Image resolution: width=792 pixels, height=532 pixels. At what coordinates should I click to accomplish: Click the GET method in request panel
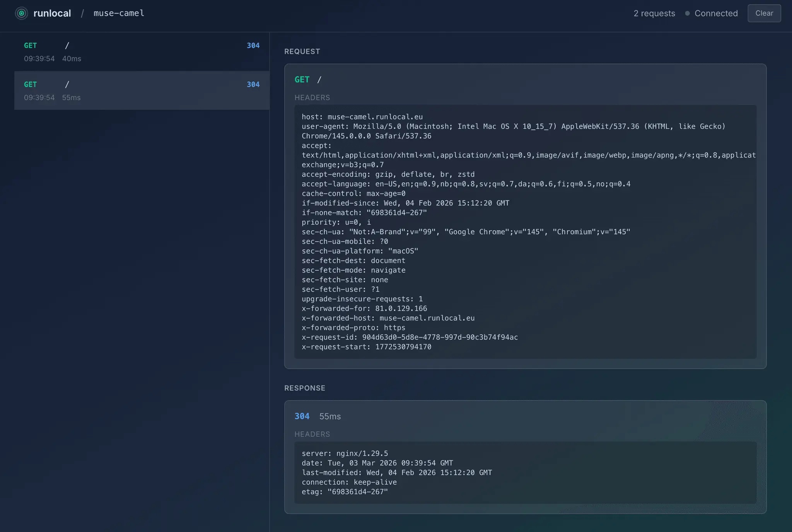click(302, 80)
